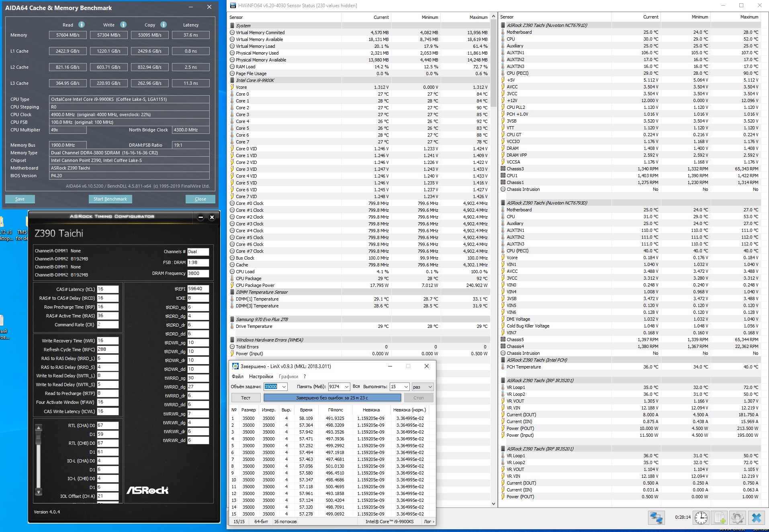The width and height of the screenshot is (769, 532).
Task: Click the info icon beside Read in AIDA64
Action: [82, 25]
